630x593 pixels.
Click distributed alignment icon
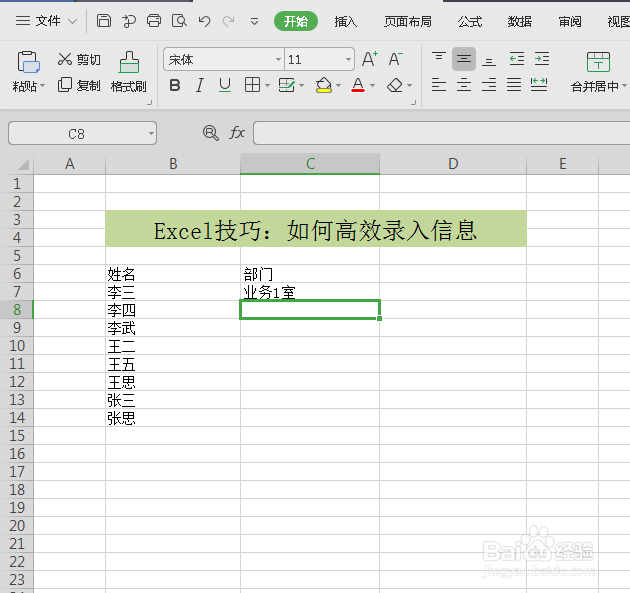click(x=539, y=85)
